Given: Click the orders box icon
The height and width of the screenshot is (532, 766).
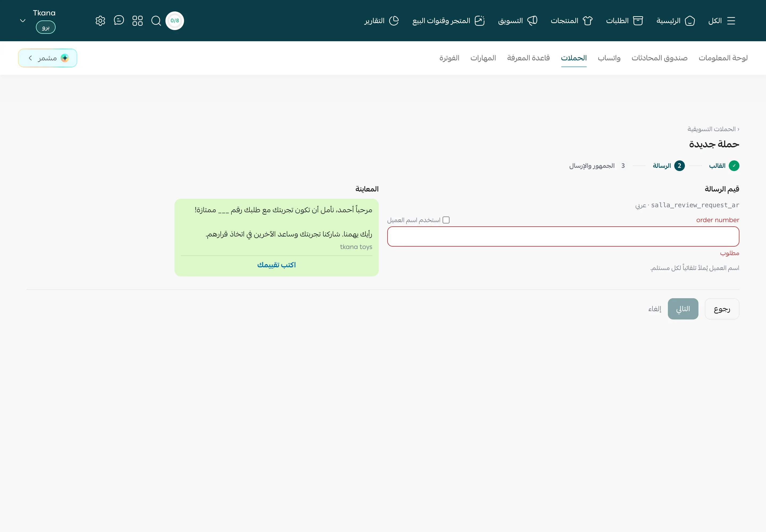Looking at the screenshot, I should pyautogui.click(x=638, y=21).
